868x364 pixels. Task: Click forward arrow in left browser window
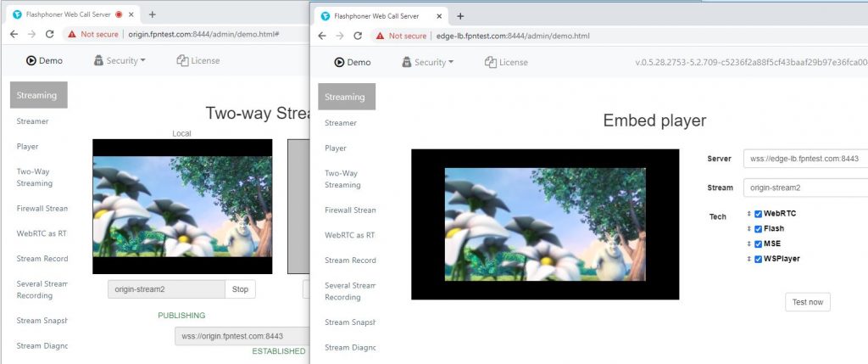click(31, 34)
